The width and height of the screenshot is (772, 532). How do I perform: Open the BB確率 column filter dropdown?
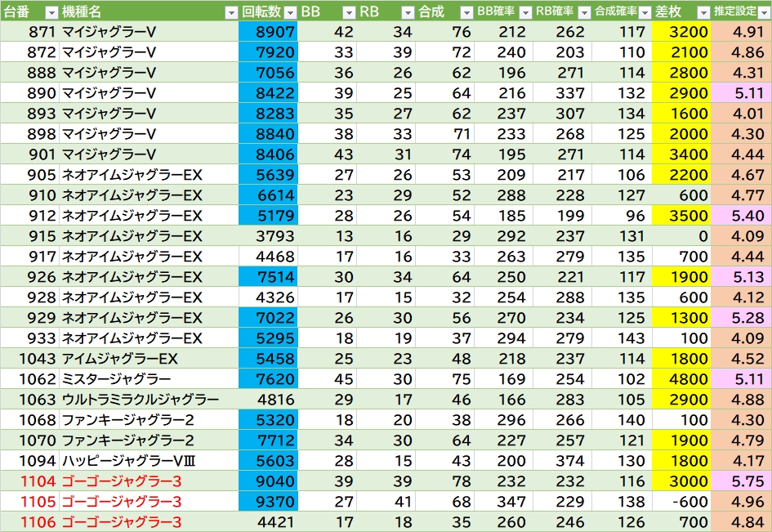point(525,12)
